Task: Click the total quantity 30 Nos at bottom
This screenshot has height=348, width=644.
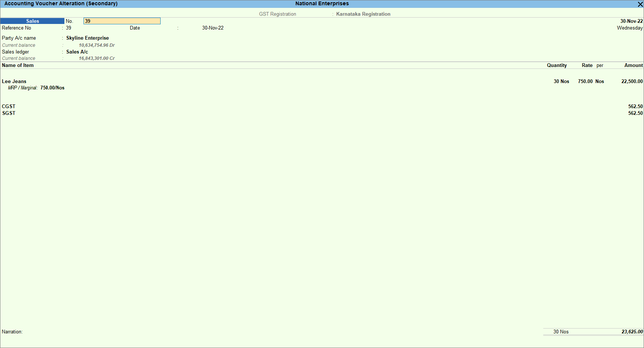Action: coord(561,332)
